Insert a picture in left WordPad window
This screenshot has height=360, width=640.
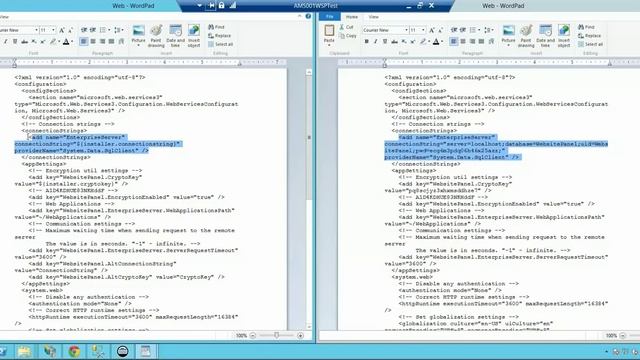pos(138,36)
